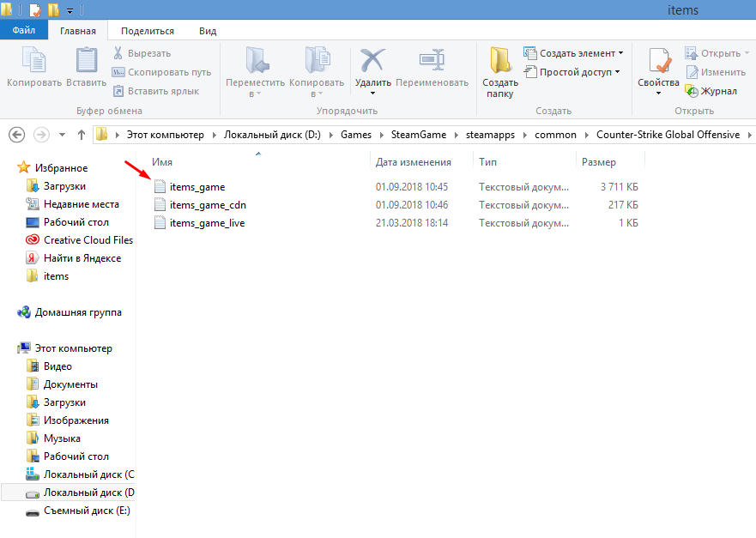Image resolution: width=756 pixels, height=538 pixels.
Task: Click the Copy (Копировать) ribbon icon
Action: click(x=34, y=60)
